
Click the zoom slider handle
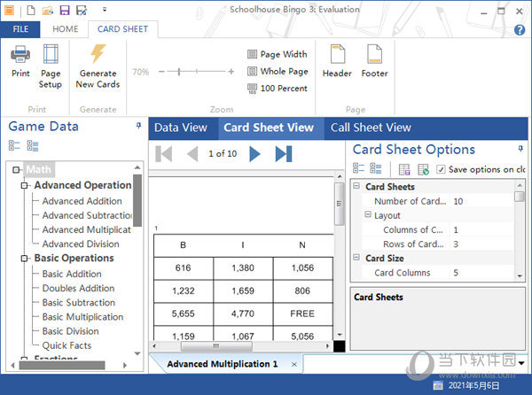click(x=179, y=72)
